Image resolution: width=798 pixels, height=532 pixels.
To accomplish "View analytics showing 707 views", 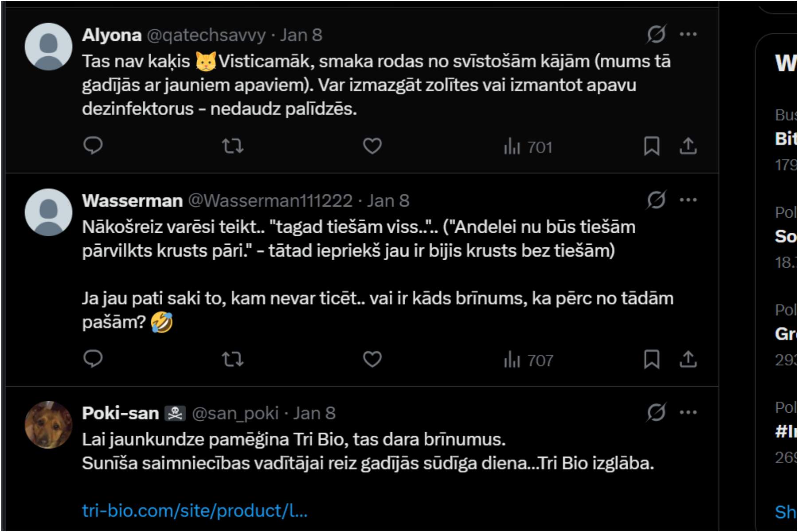I will click(x=528, y=360).
